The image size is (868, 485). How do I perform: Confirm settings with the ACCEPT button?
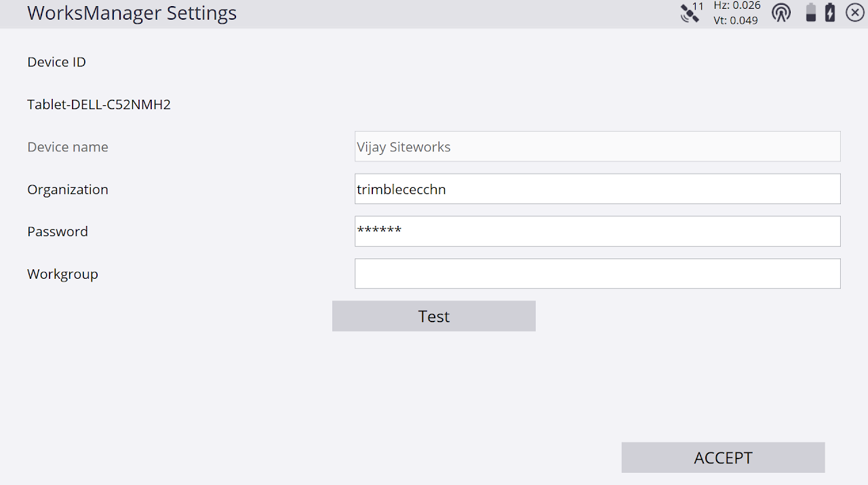pos(723,458)
